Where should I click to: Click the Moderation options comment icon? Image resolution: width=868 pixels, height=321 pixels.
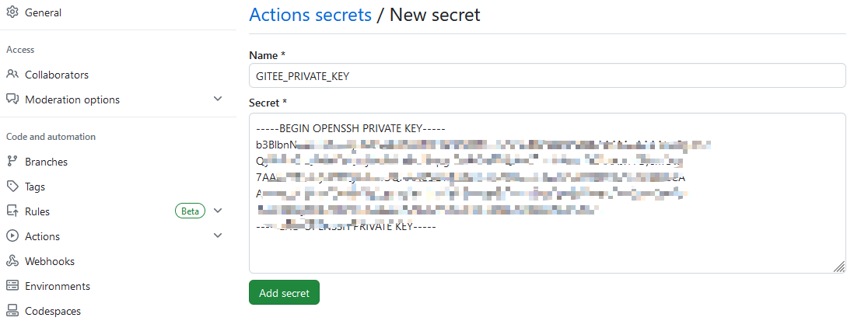(12, 99)
